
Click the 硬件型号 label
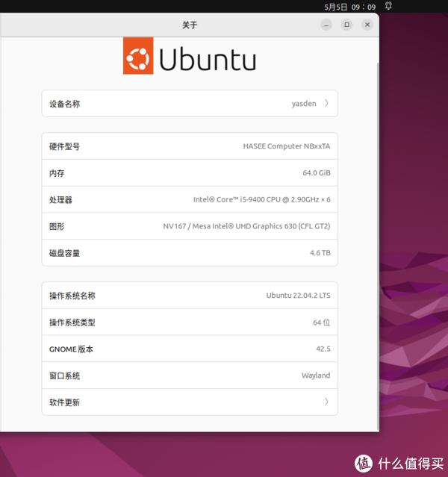(x=64, y=146)
